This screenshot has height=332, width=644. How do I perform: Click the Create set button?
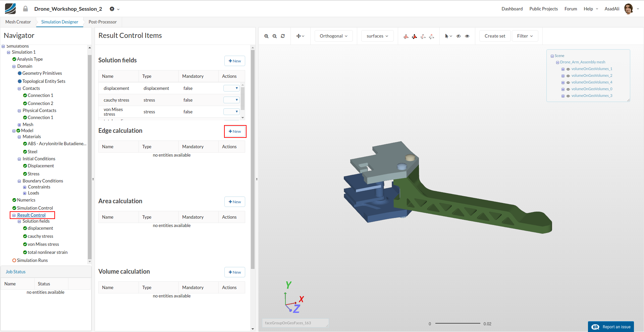[x=495, y=36]
